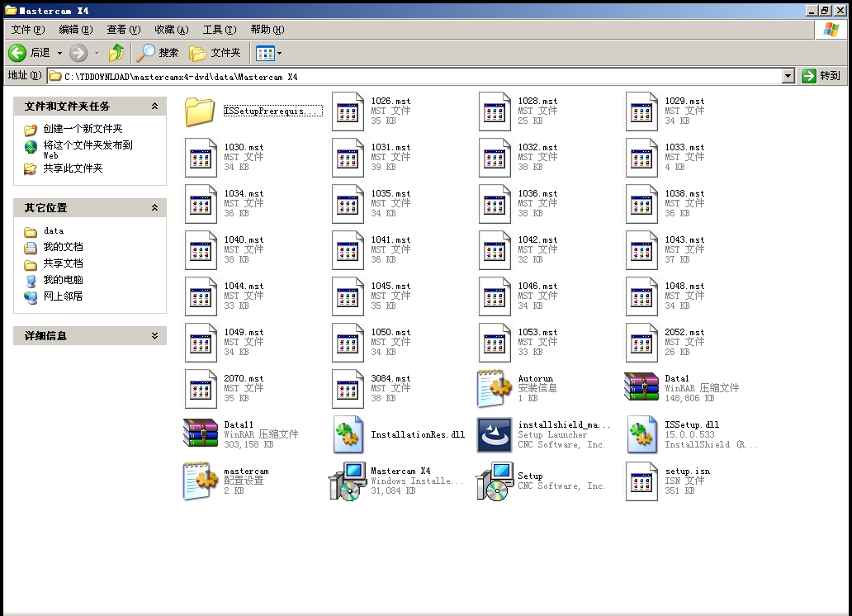
Task: Select the 1050.mst file icon
Action: [x=348, y=343]
